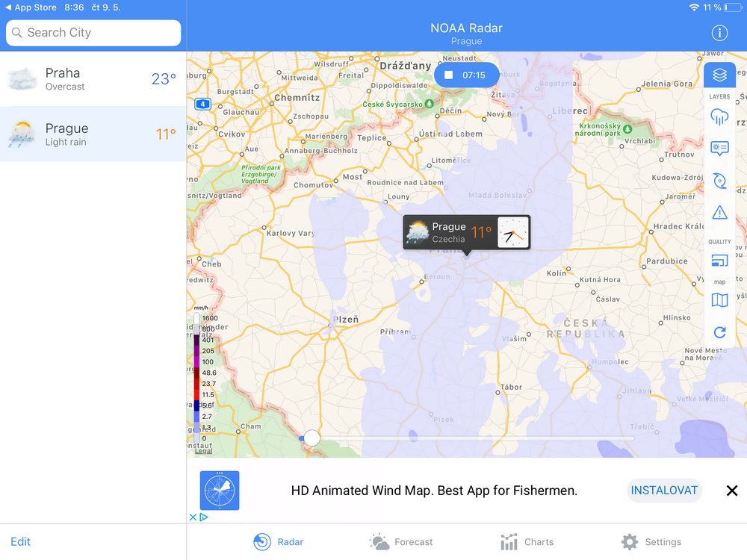Tap the Prague light rain weather icon
The width and height of the screenshot is (747, 560).
point(22,134)
